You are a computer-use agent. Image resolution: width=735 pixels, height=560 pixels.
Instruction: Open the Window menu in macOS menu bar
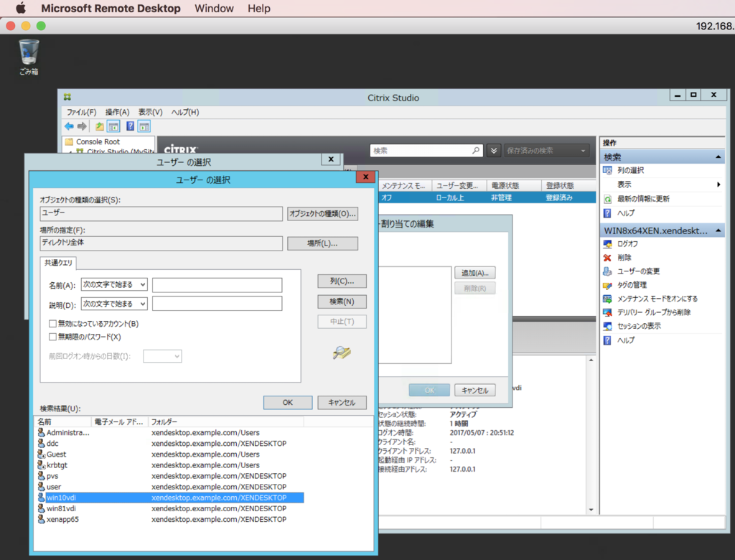click(x=214, y=9)
